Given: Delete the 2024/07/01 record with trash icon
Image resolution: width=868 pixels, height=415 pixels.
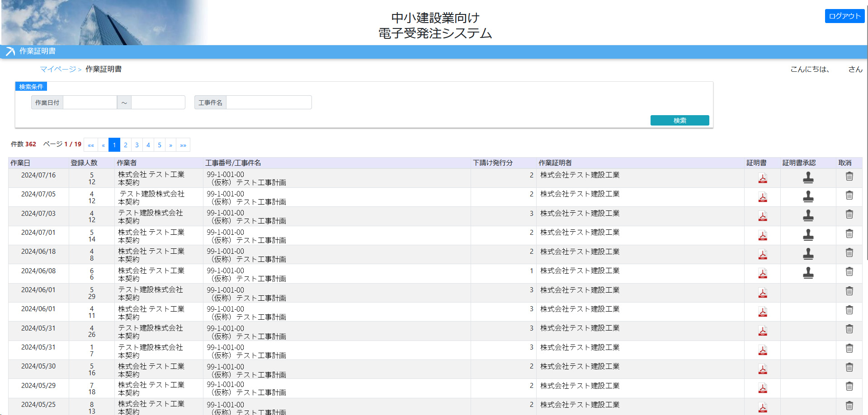Looking at the screenshot, I should click(849, 234).
